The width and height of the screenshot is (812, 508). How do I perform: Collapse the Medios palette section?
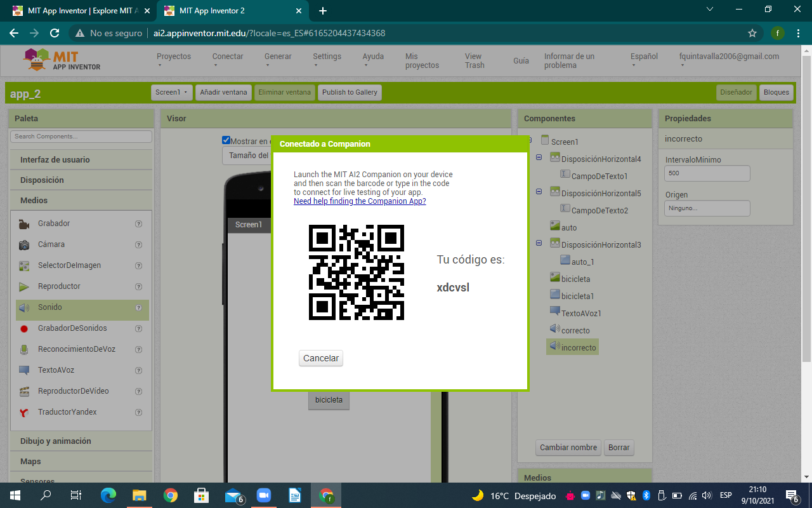pyautogui.click(x=81, y=201)
